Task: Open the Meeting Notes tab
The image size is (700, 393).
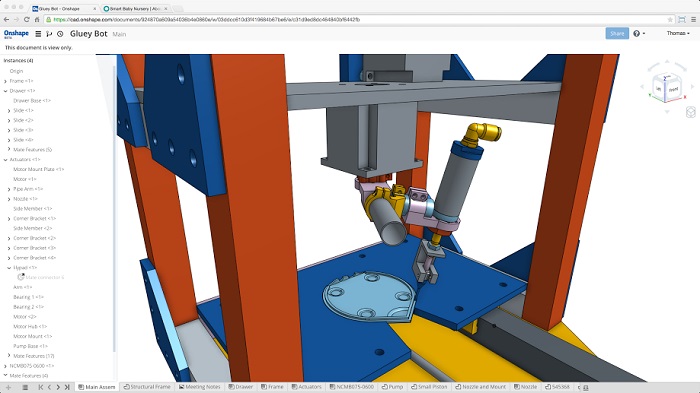Action: (x=200, y=387)
